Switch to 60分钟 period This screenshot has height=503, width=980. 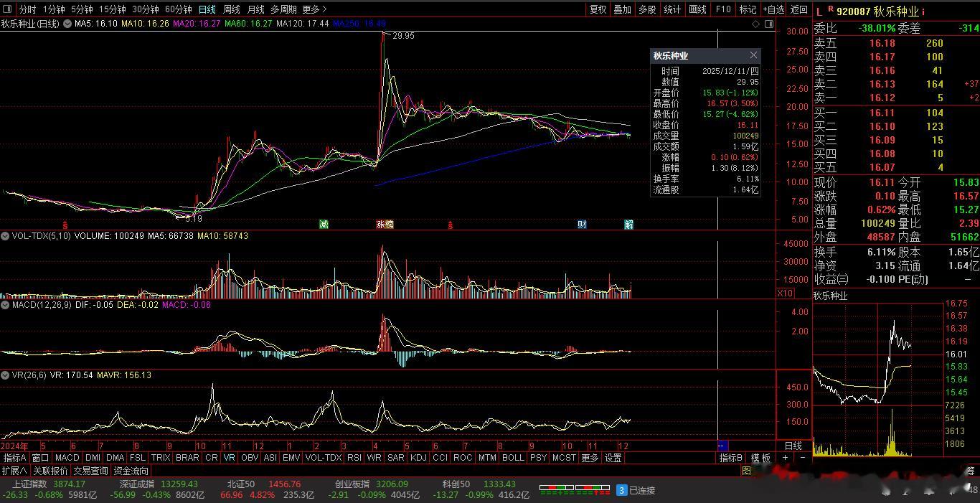(x=178, y=9)
